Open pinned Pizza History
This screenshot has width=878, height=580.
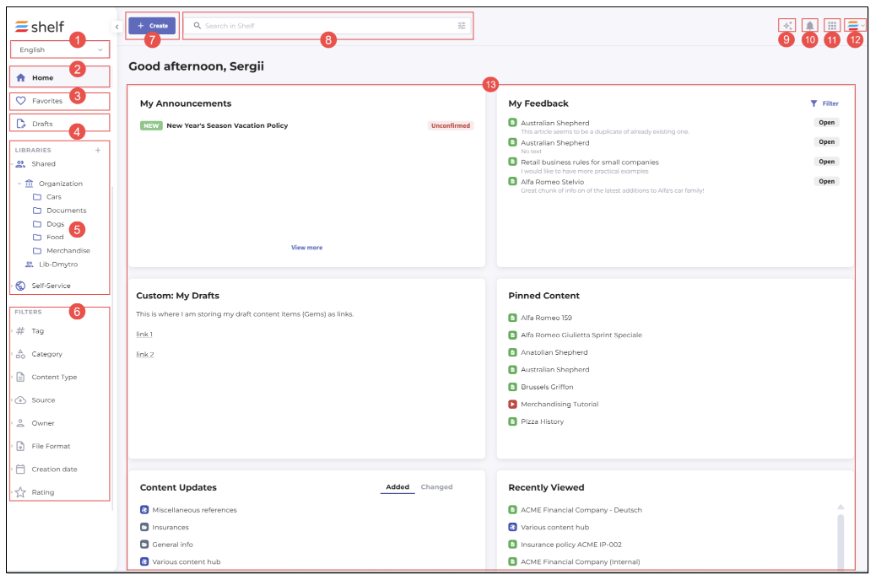[x=542, y=422]
